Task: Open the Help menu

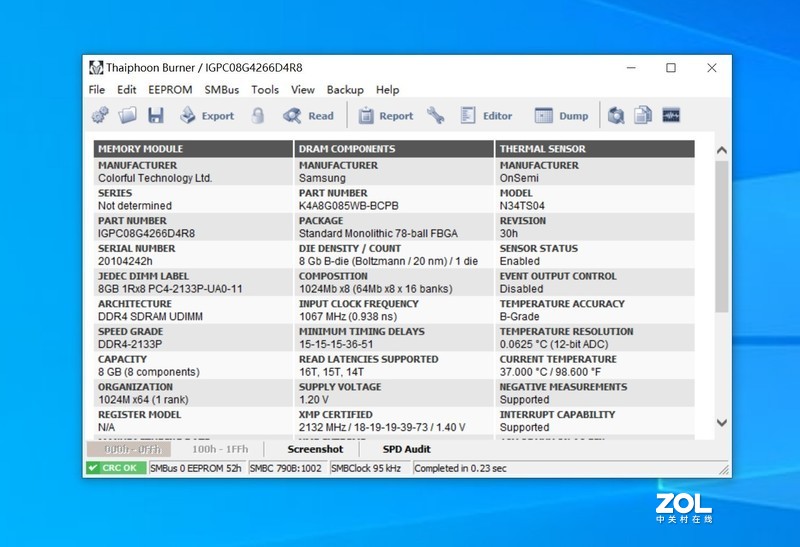Action: [x=387, y=90]
